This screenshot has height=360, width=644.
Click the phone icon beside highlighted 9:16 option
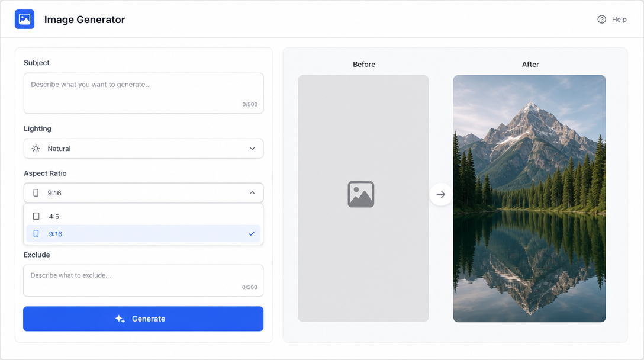pos(36,233)
